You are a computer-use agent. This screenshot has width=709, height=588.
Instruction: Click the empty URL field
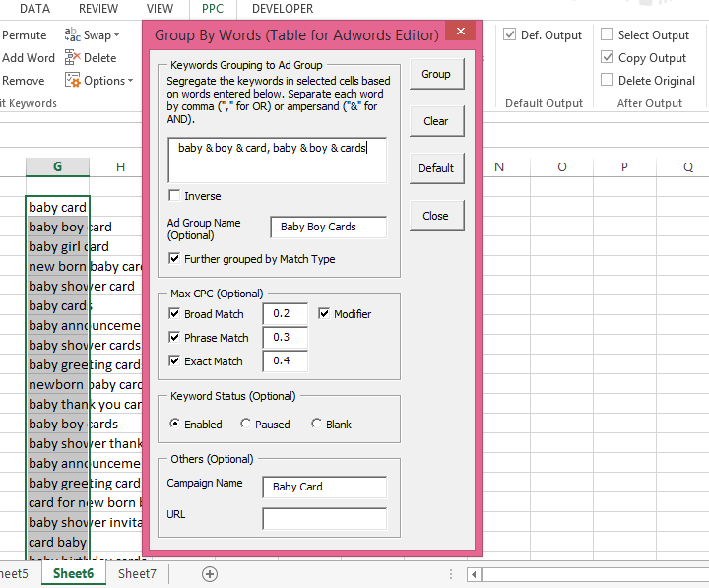pyautogui.click(x=324, y=518)
